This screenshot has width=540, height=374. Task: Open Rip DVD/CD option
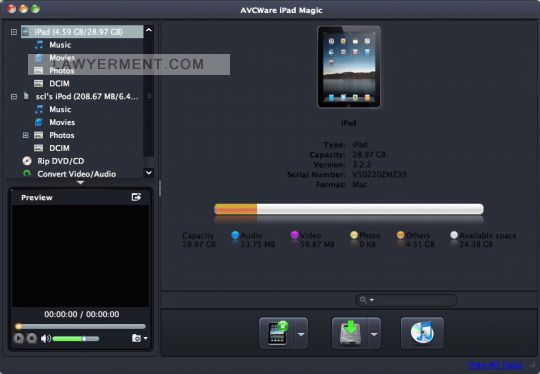click(x=61, y=161)
